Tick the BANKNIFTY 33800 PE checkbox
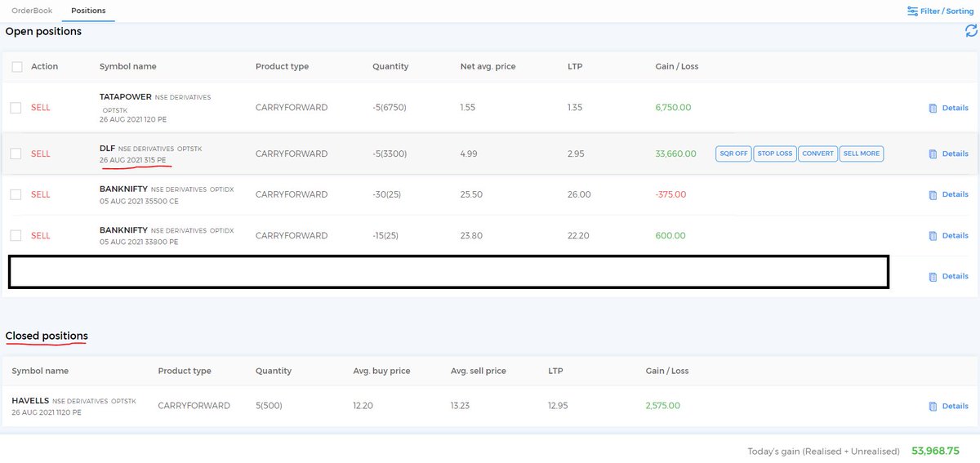Viewport: 980px width, 463px height. pyautogui.click(x=16, y=235)
